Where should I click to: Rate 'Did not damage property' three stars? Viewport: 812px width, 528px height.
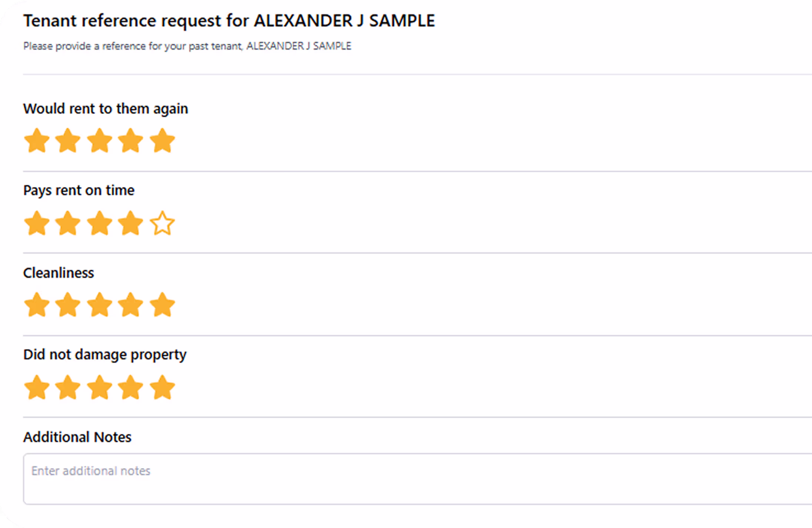(x=99, y=388)
